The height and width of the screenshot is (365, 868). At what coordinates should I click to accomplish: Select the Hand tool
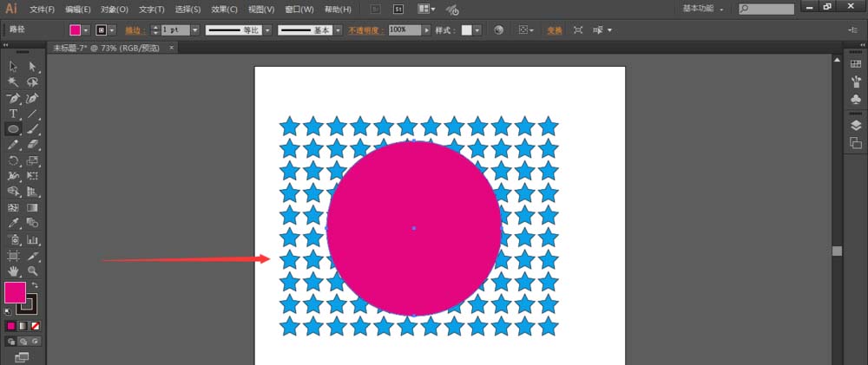coord(14,271)
